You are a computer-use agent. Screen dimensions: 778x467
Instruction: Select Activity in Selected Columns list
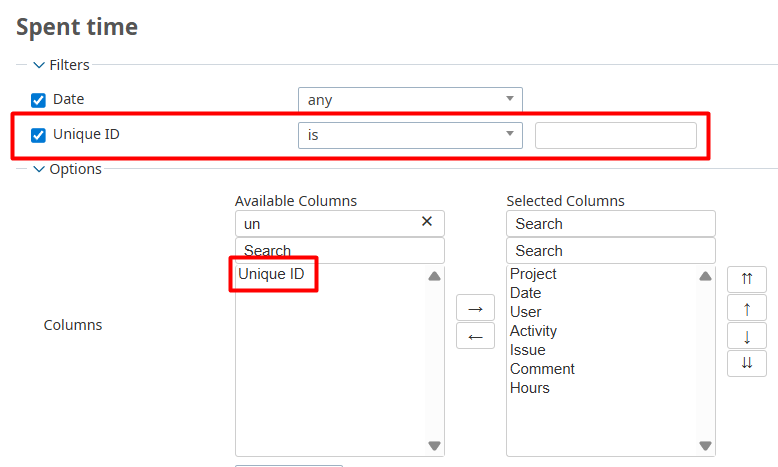click(533, 331)
